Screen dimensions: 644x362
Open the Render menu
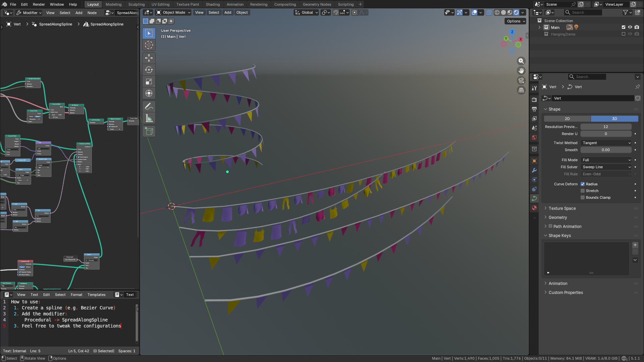[39, 4]
